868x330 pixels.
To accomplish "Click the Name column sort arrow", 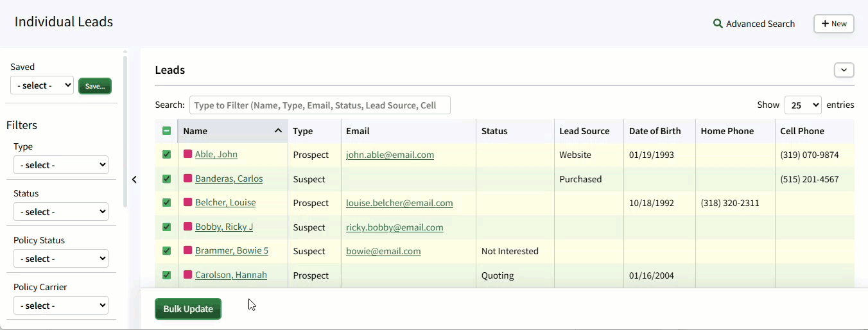I will (x=278, y=131).
